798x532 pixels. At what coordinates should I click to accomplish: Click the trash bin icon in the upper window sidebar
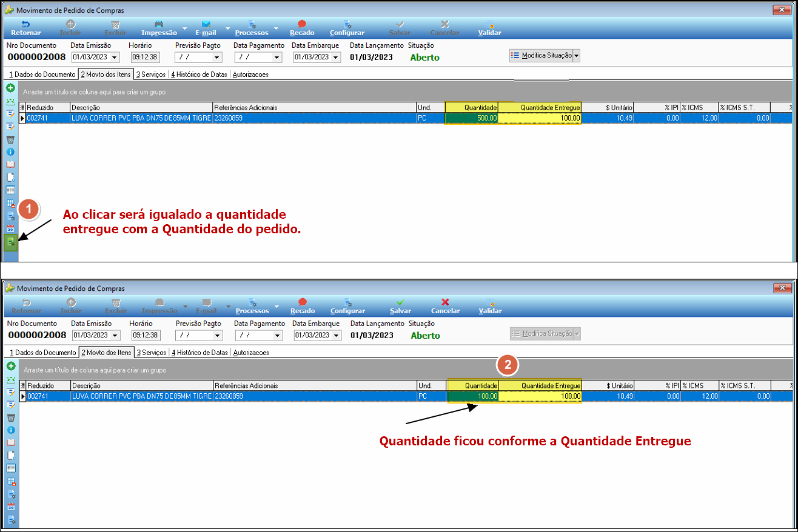(10, 139)
